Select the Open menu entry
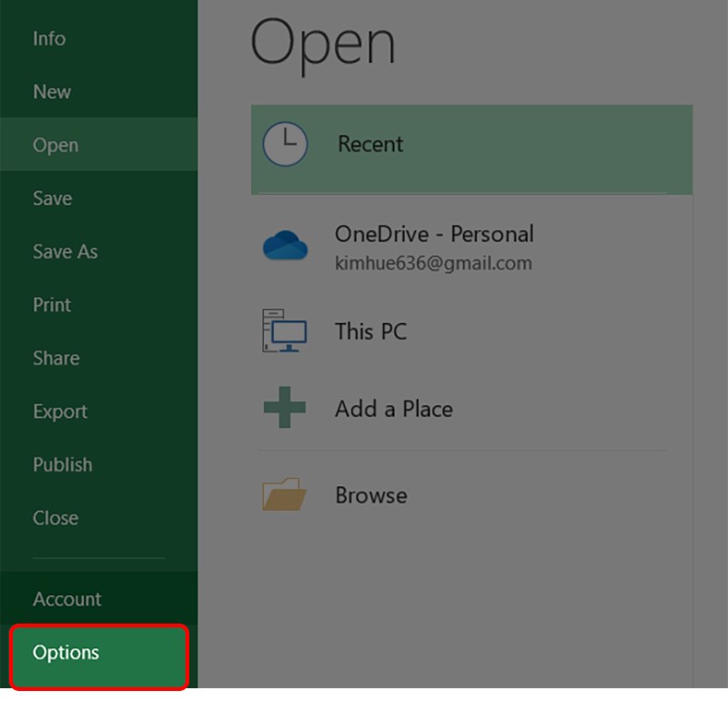728x701 pixels. point(98,145)
